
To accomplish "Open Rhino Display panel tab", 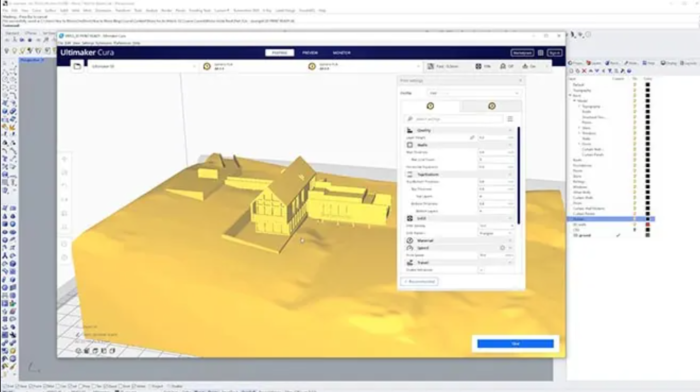I will click(x=669, y=63).
